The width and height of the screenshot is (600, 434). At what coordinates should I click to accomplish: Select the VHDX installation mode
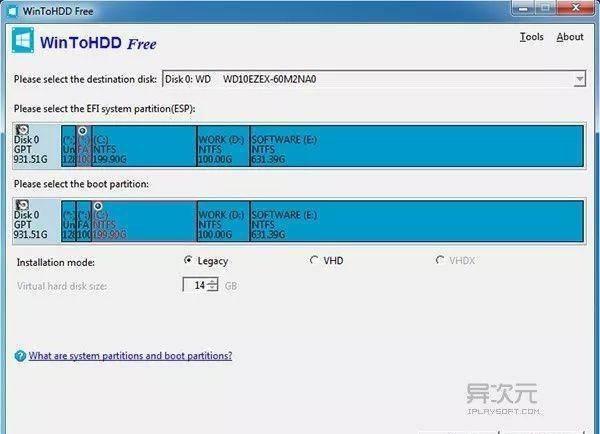pos(455,261)
